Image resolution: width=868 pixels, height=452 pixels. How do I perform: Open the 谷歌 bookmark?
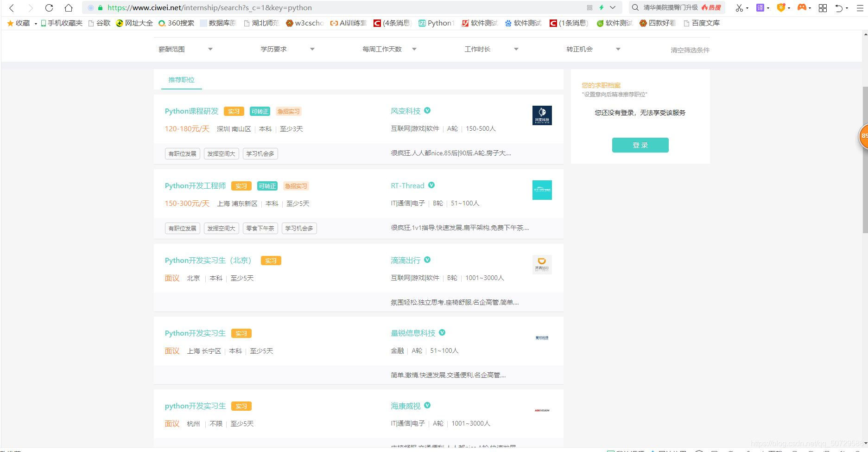click(99, 23)
